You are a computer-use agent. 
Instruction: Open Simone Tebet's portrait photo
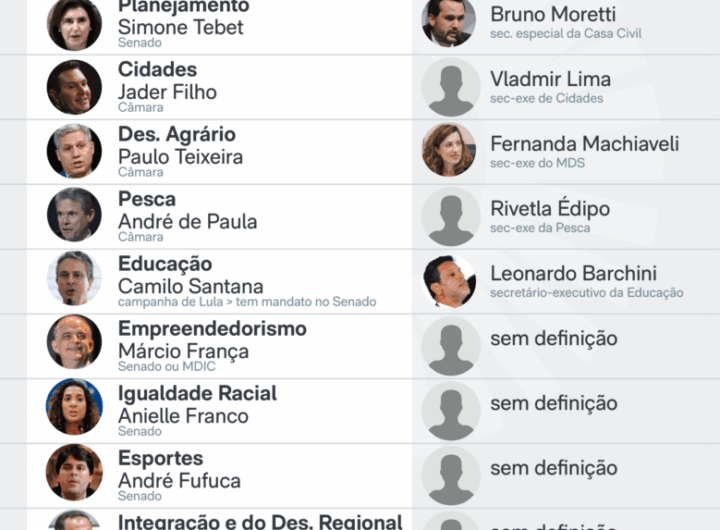[74, 23]
